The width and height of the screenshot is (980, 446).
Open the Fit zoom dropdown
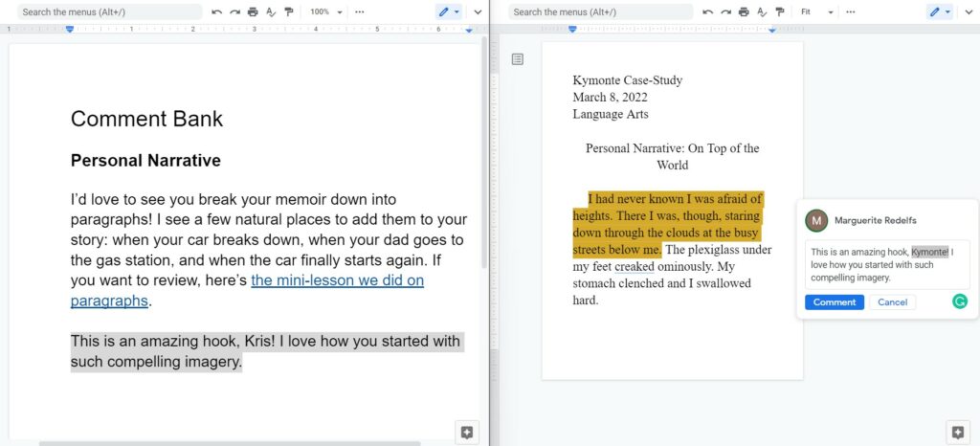(x=817, y=11)
